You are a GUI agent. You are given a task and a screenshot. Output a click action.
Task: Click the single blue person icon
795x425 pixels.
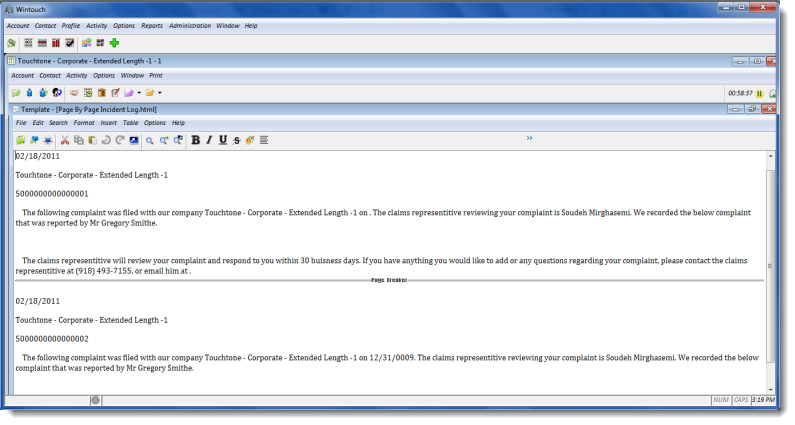(29, 93)
